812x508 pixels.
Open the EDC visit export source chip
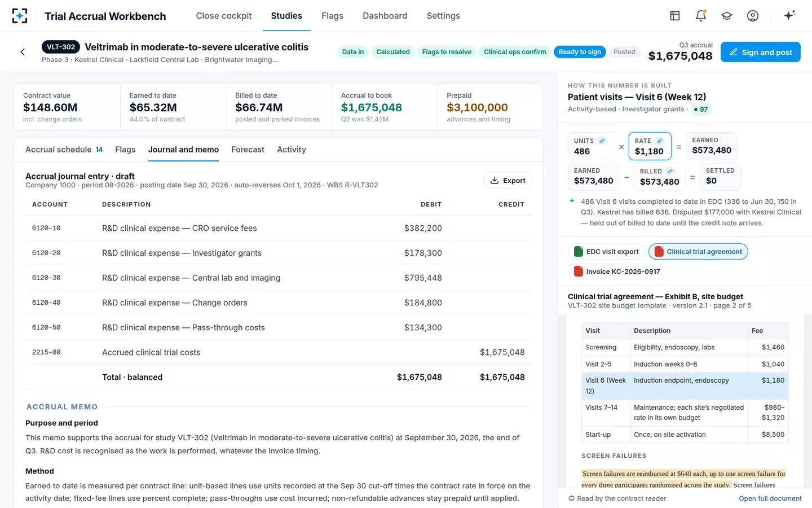[606, 252]
